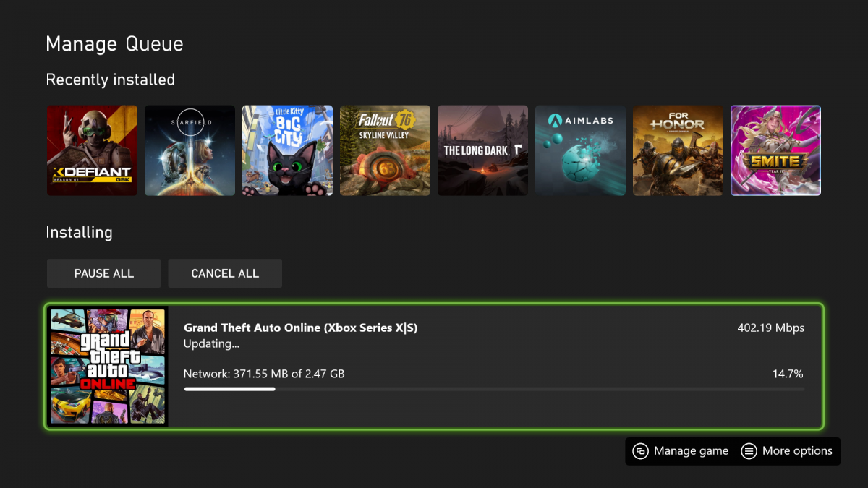Click the Recently installed section header

(110, 80)
